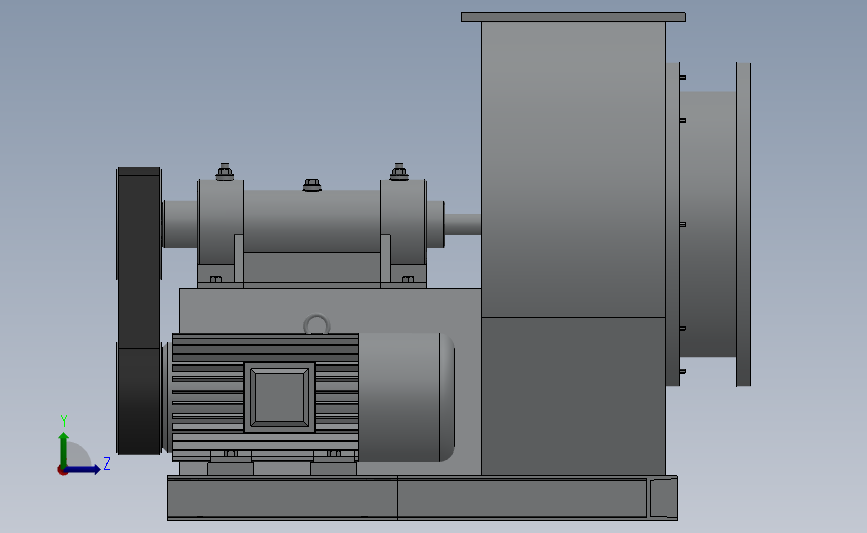Click the left section of the base frame
This screenshot has height=533, width=867.
pos(282,498)
